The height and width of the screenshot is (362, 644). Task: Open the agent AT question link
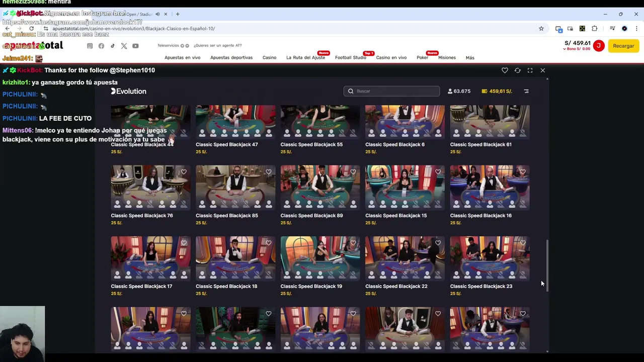click(x=218, y=46)
